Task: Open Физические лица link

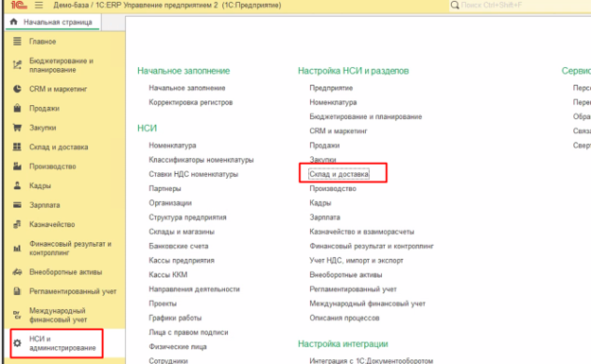Action: (178, 346)
